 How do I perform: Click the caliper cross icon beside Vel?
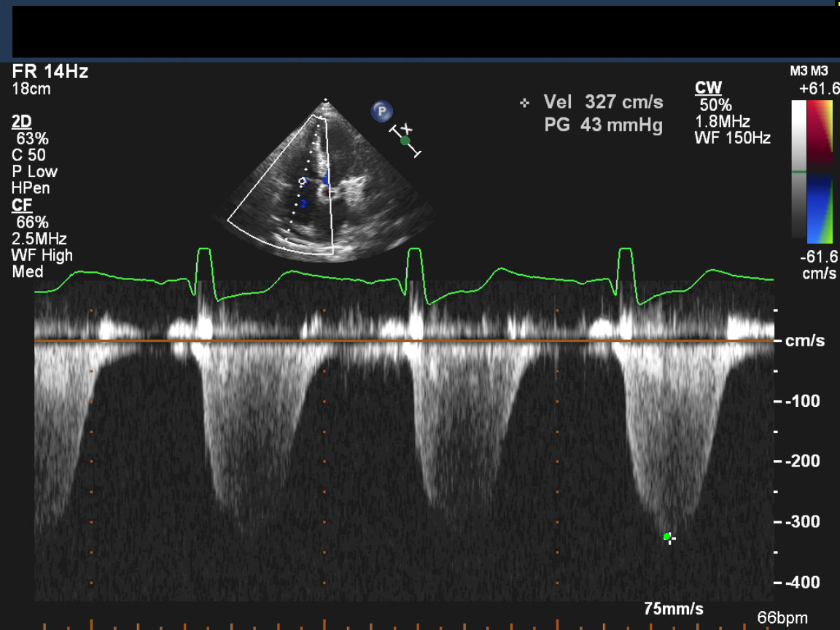524,103
